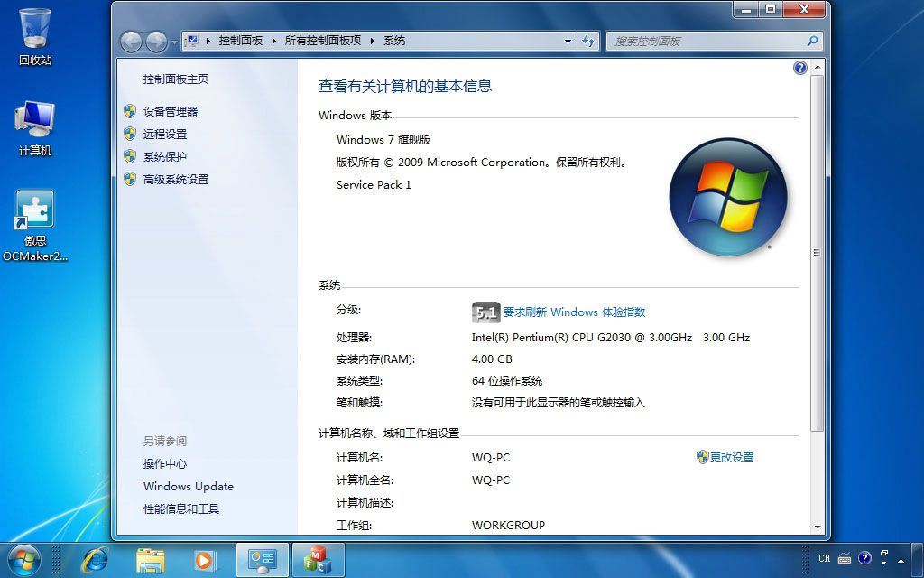Open Windows Update link in sidebar
The height and width of the screenshot is (578, 924).
click(x=189, y=487)
